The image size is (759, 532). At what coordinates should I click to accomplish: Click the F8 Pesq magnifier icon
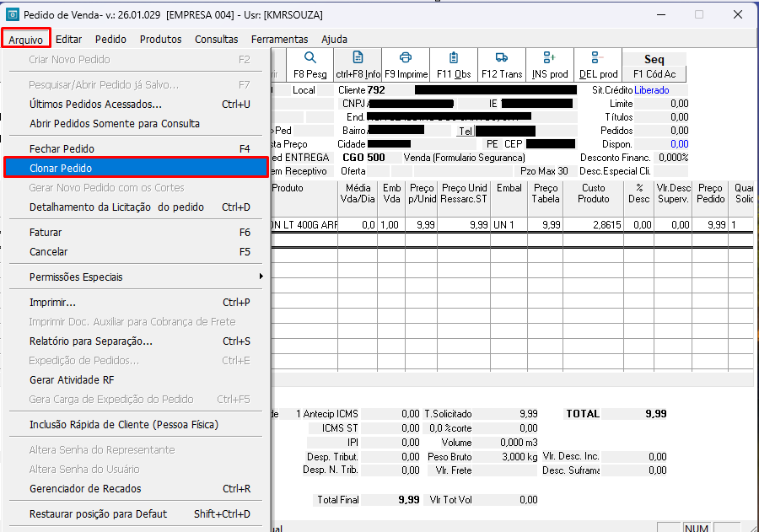pos(310,57)
